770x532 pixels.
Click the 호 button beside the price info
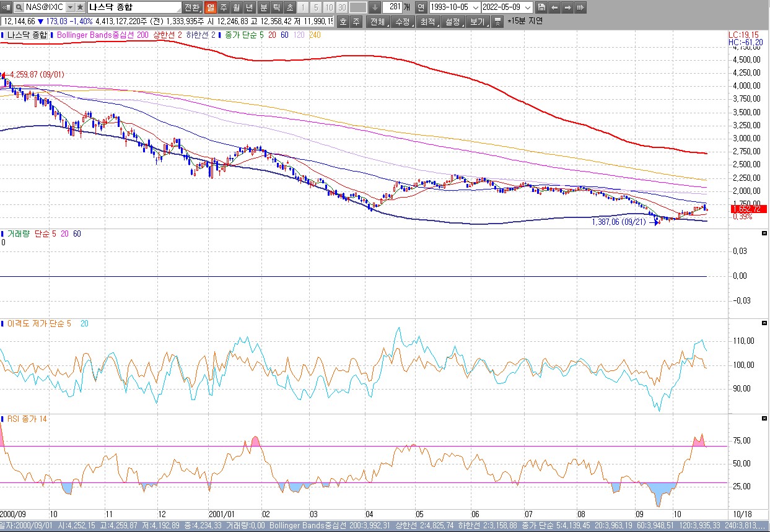point(343,22)
